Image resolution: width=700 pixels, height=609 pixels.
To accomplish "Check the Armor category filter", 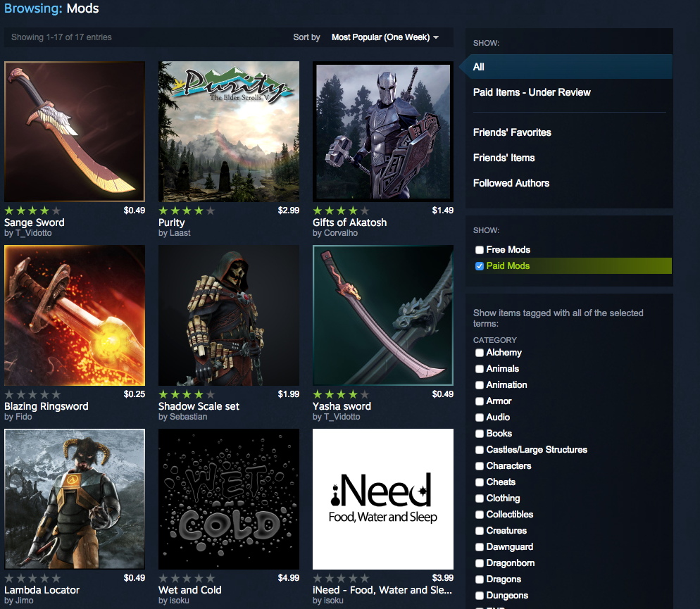I will click(x=480, y=401).
